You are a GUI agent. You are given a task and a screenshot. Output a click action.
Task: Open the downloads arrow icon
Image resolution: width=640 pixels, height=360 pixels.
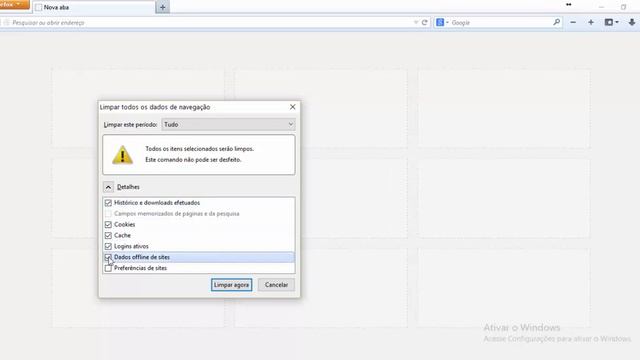click(632, 22)
